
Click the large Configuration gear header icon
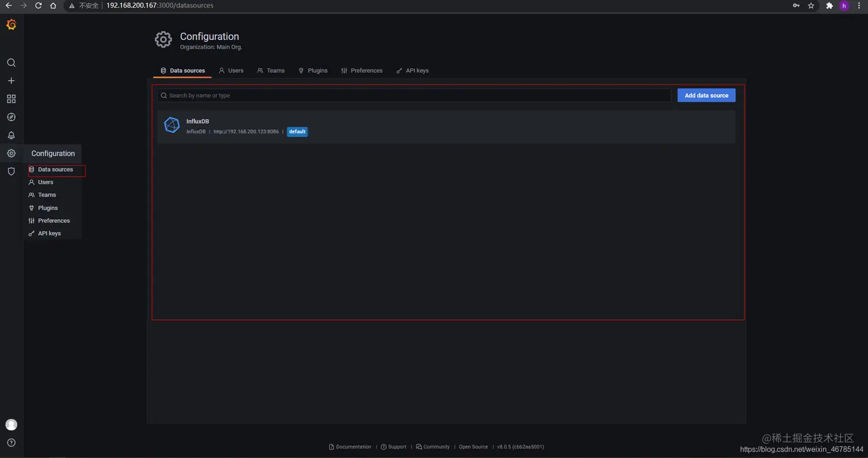coord(163,40)
